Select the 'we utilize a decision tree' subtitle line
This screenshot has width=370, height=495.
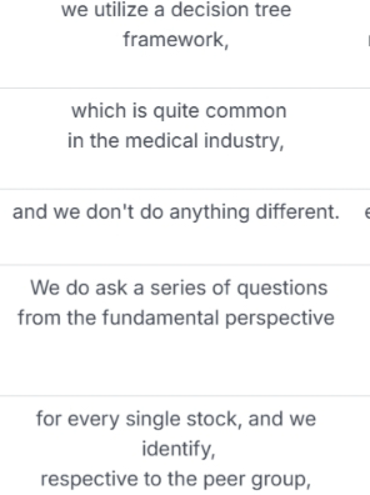176,9
